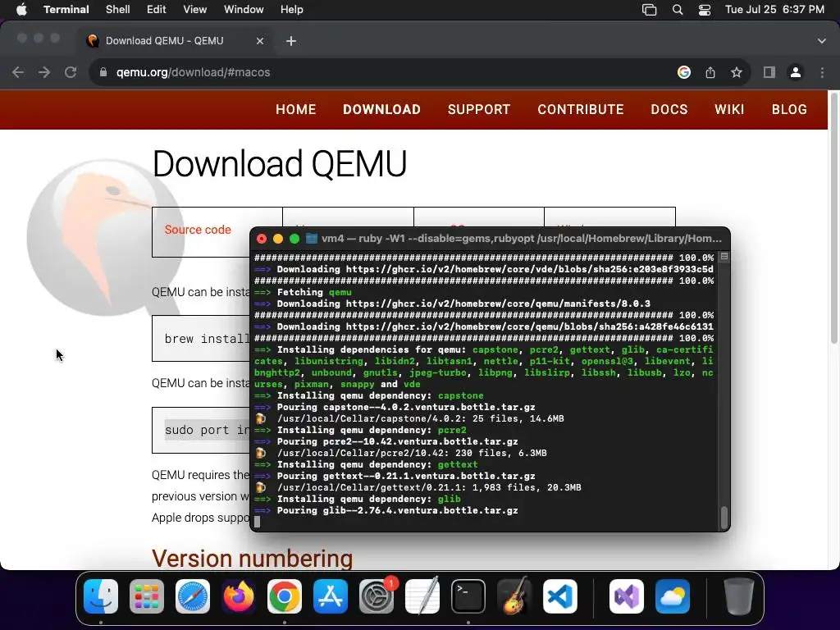Open Google Chrome from the Dock

coord(285,596)
